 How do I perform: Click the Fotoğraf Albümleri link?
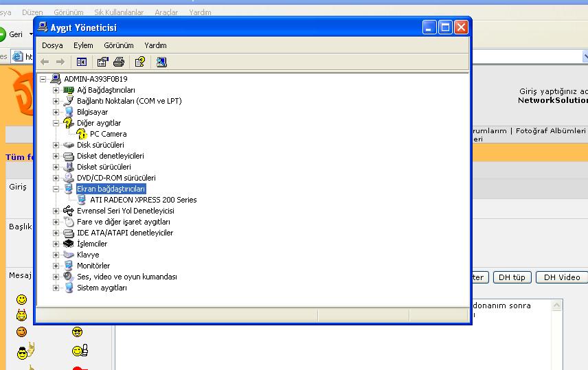[550, 130]
